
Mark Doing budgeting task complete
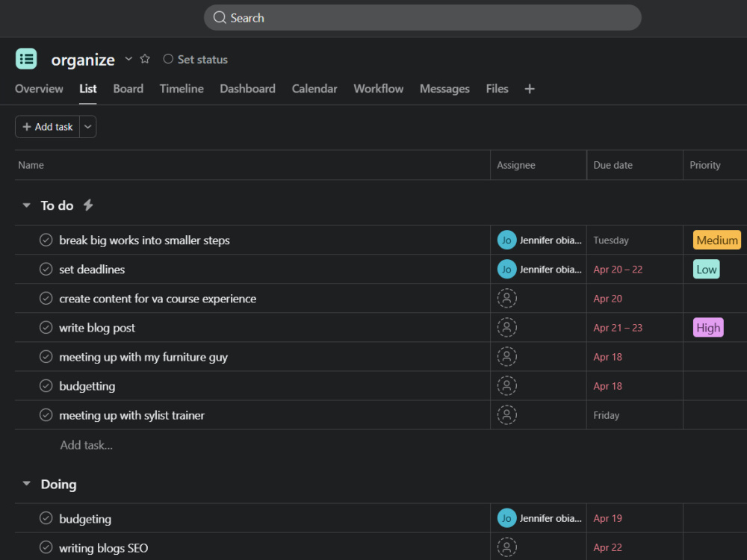46,518
